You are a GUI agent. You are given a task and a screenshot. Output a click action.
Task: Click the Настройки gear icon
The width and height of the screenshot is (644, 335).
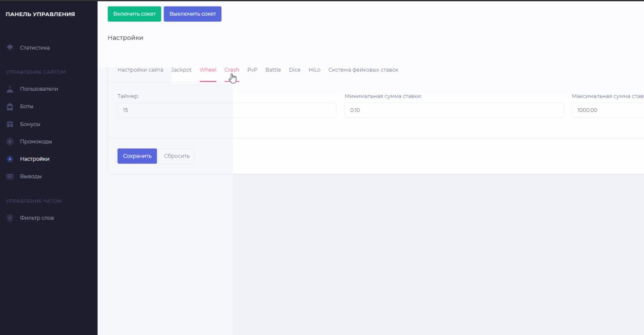point(10,159)
